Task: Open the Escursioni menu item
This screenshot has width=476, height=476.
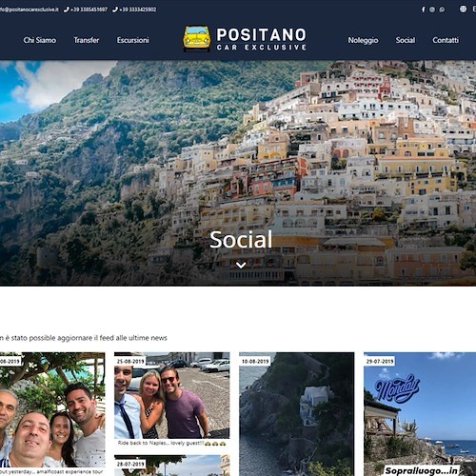Action: pos(133,40)
